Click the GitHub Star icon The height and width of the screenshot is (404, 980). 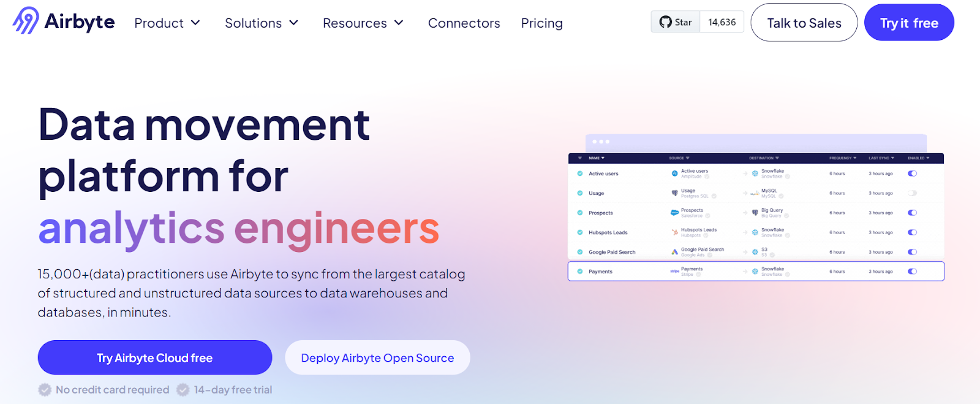click(666, 22)
